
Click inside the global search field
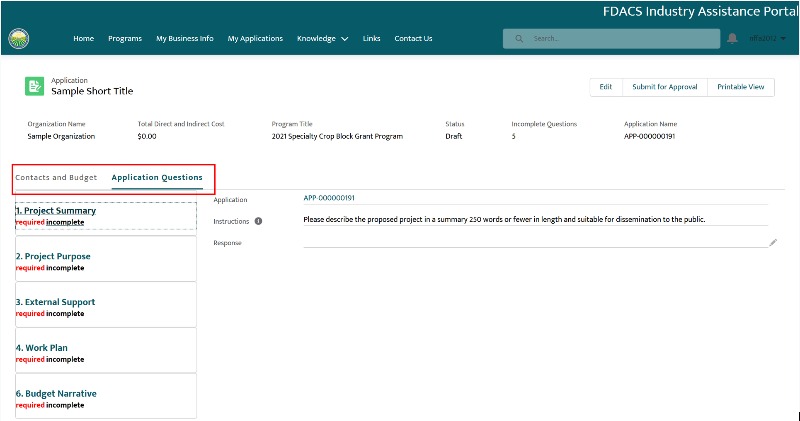pos(620,39)
